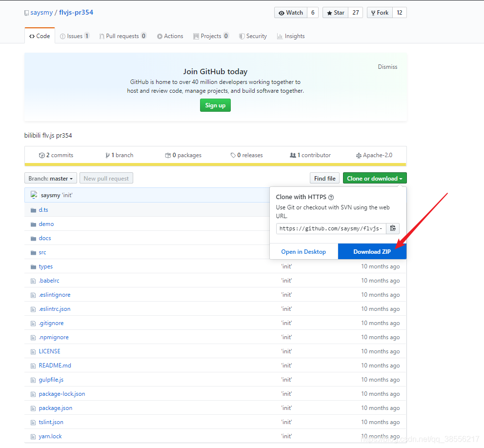View the 2 commits history
The height and width of the screenshot is (448, 484).
coord(56,155)
